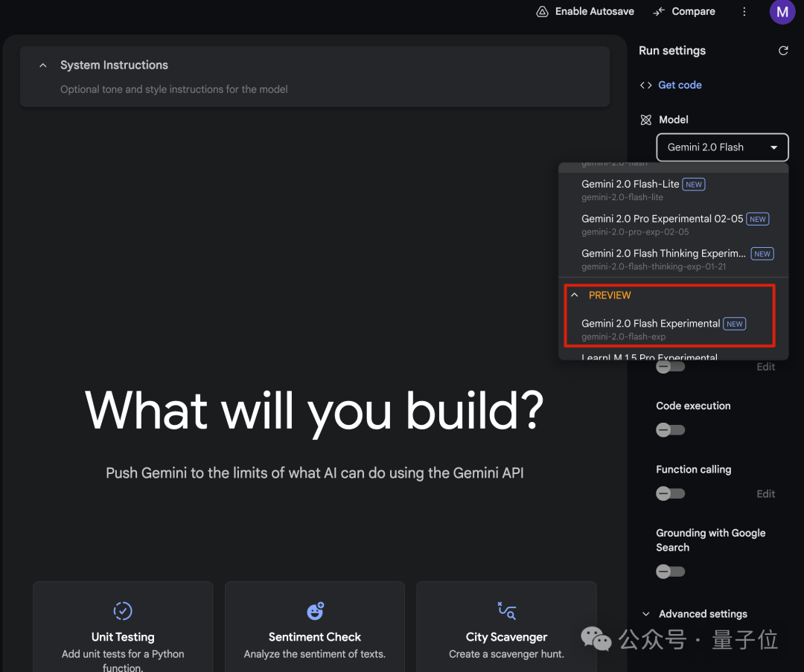The height and width of the screenshot is (672, 804).
Task: Open the Gemini 2.0 Flash model dropdown
Action: 722,147
